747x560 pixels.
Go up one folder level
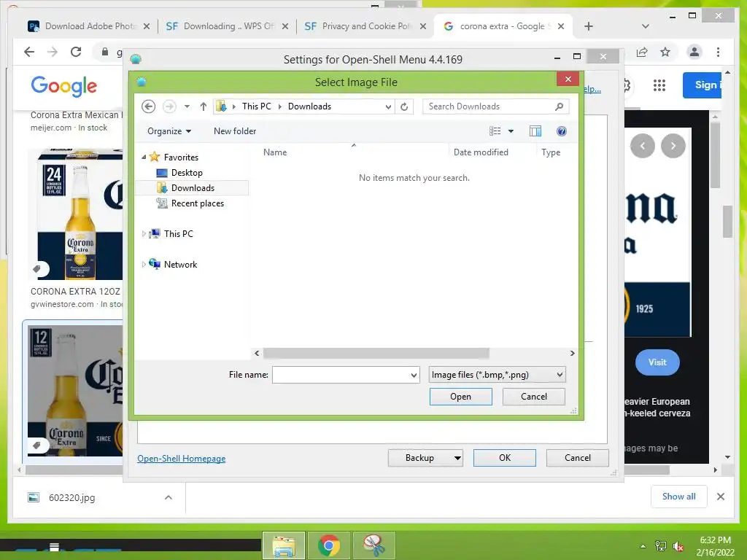click(x=204, y=106)
